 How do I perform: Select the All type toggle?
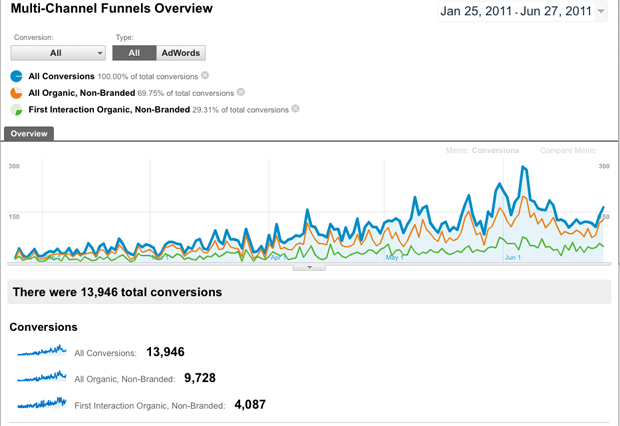point(134,53)
